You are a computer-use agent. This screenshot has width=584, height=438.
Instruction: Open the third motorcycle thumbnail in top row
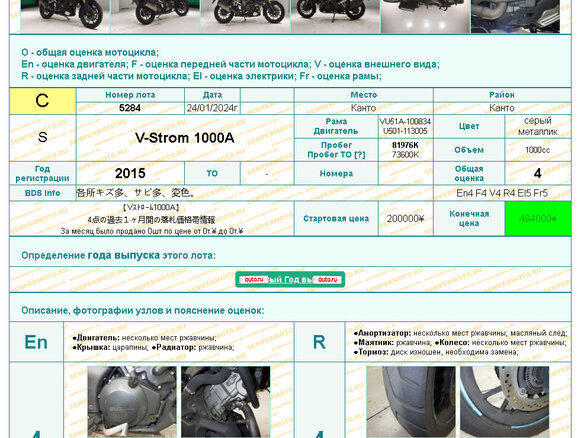[245, 16]
